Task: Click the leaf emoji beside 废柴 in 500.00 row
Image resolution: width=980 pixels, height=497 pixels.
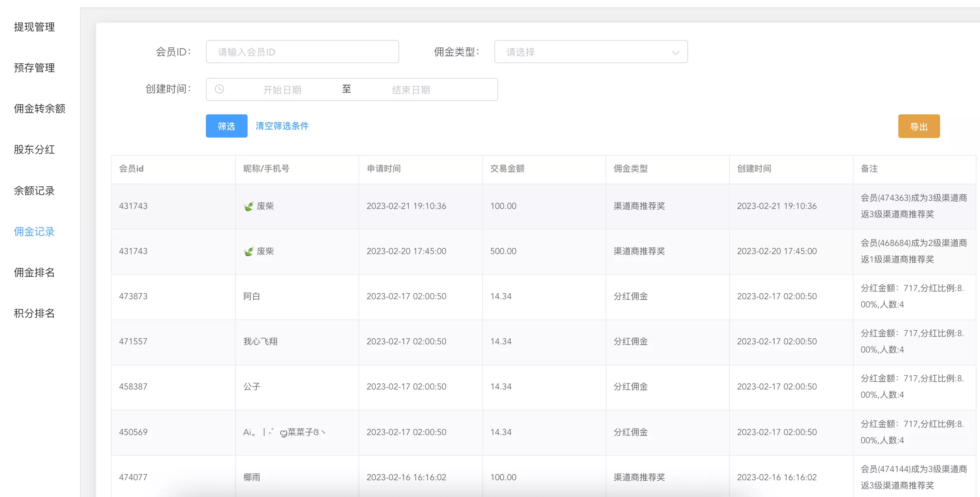Action: (249, 252)
